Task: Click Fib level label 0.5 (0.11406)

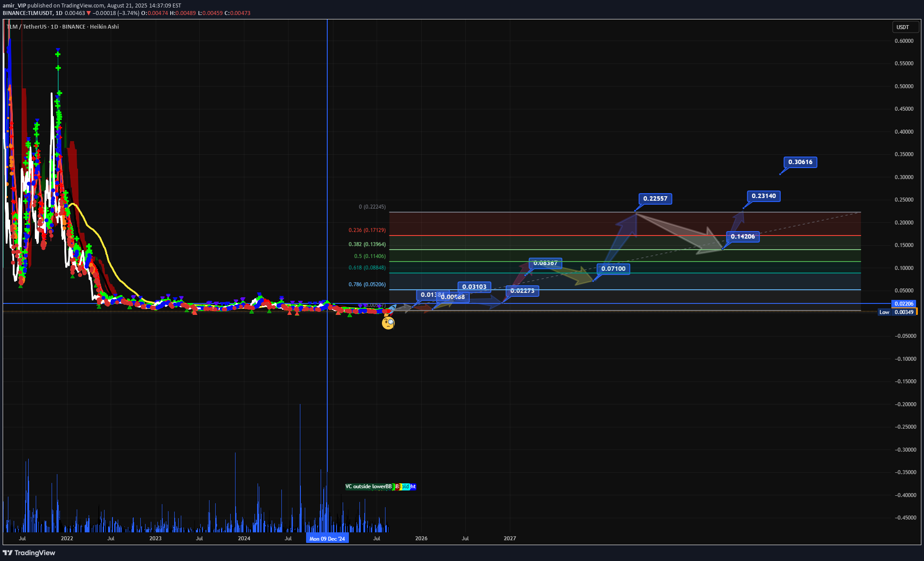Action: [370, 256]
